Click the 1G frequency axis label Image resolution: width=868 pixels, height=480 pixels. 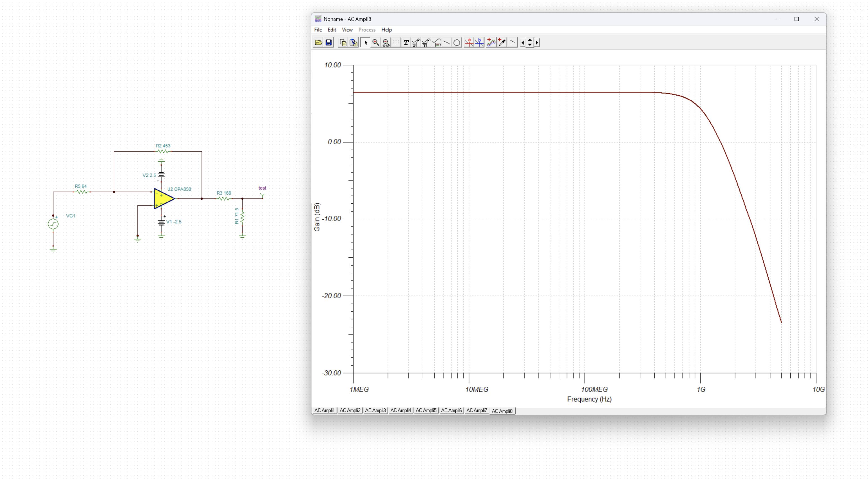click(701, 389)
